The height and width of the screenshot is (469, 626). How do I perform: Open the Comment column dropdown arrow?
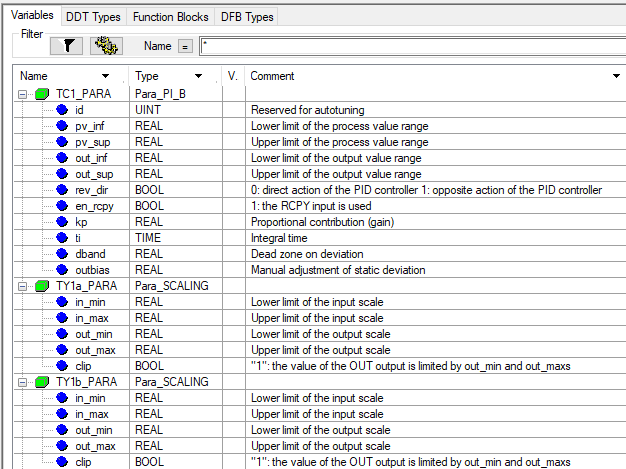pyautogui.click(x=615, y=76)
